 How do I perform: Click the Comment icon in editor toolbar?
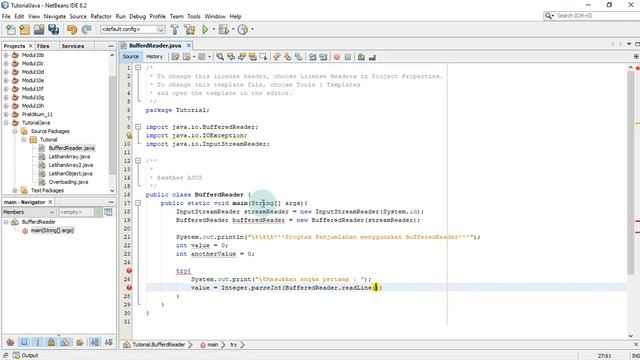(x=361, y=57)
